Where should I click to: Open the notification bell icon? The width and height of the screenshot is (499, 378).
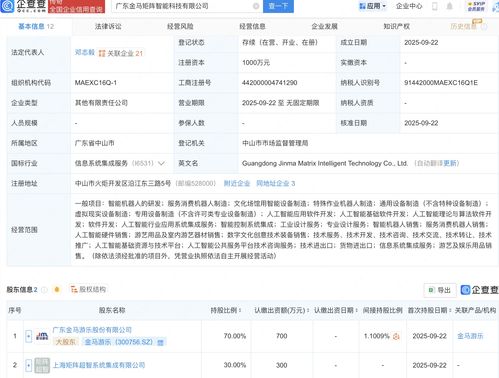point(449,6)
